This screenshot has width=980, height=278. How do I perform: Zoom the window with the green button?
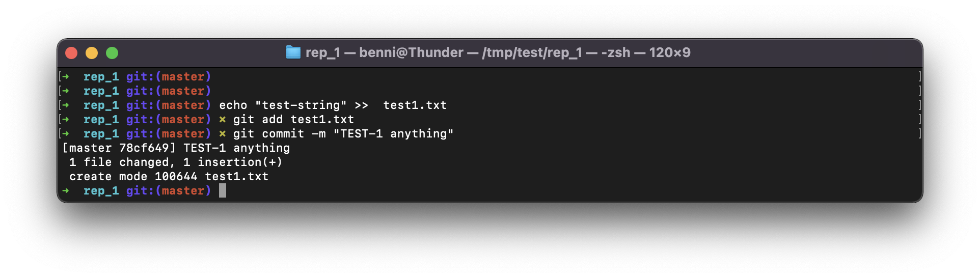click(112, 53)
